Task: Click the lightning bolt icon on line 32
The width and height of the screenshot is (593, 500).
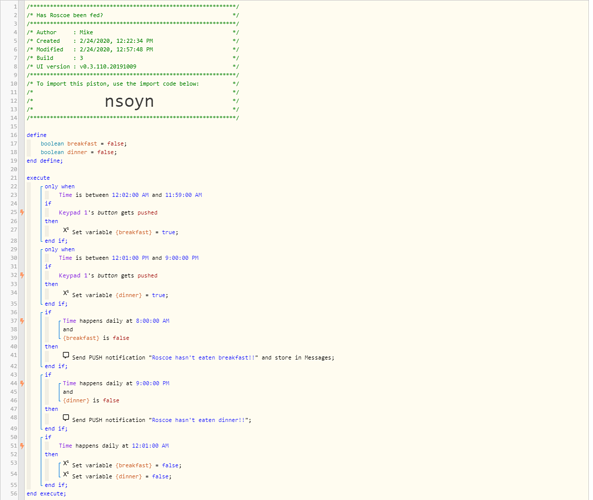Action: 22,275
